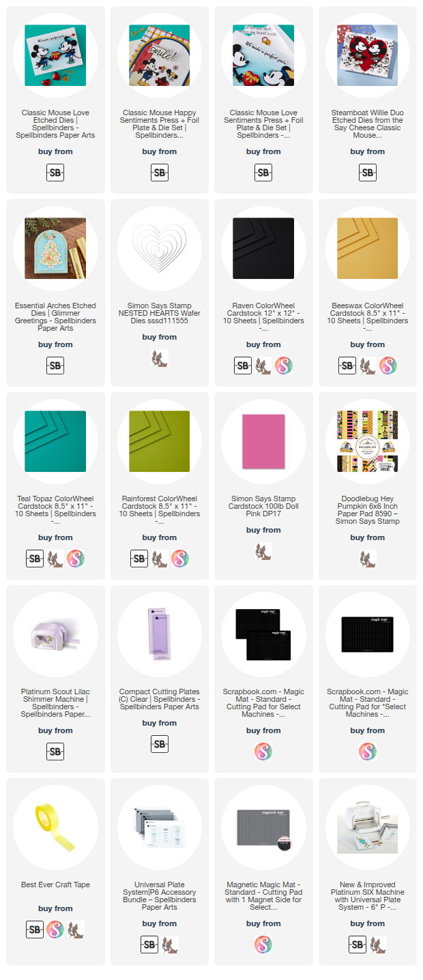Click the Classic Mouse Happy Sentiments product image
This screenshot has height=980, width=423.
click(x=160, y=55)
